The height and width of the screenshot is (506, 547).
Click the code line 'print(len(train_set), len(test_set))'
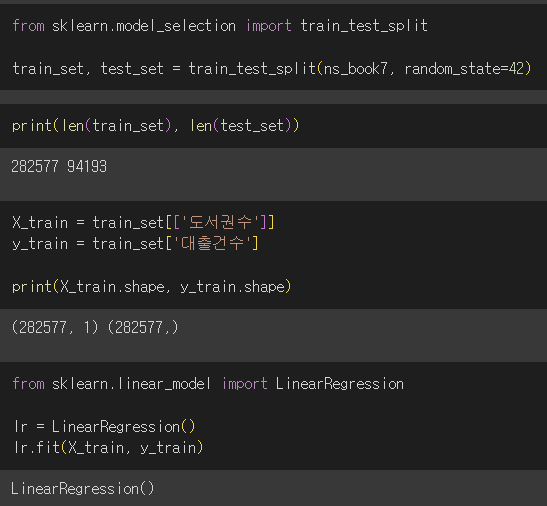coord(156,126)
